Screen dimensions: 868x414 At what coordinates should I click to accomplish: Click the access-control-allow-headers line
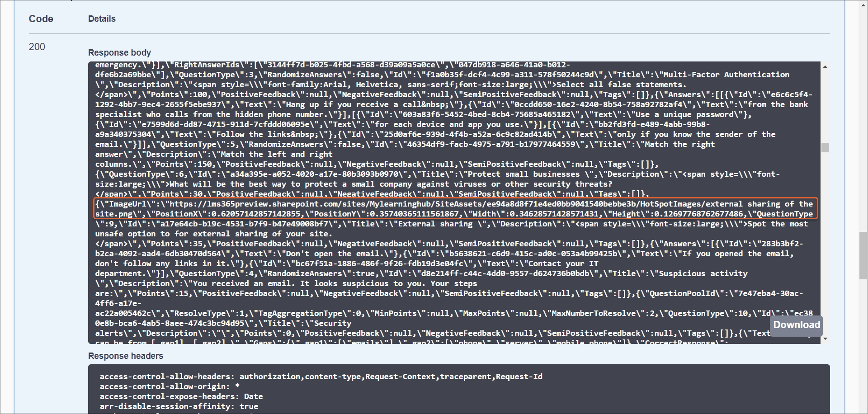click(321, 376)
